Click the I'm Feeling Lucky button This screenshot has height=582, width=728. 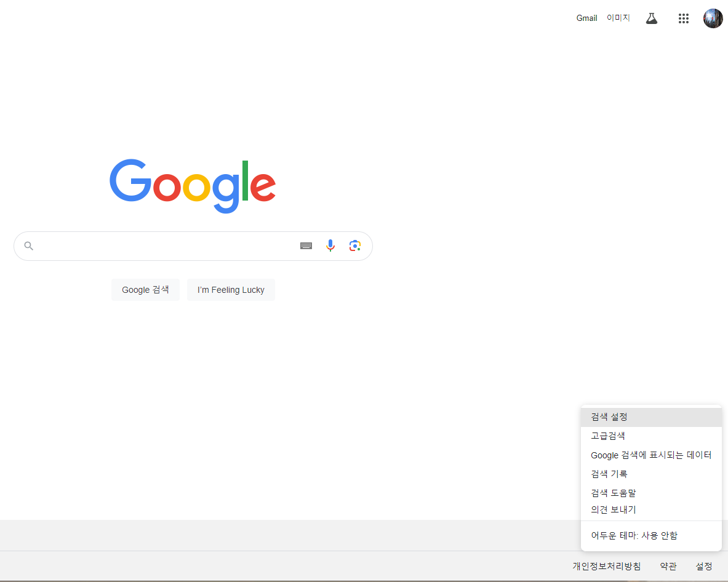pos(231,290)
